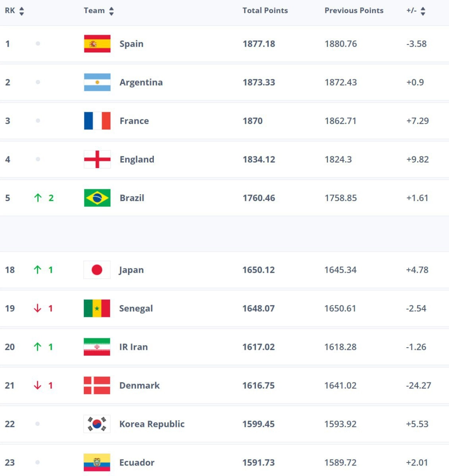Open the England team link
The height and width of the screenshot is (476, 449).
pyautogui.click(x=137, y=159)
